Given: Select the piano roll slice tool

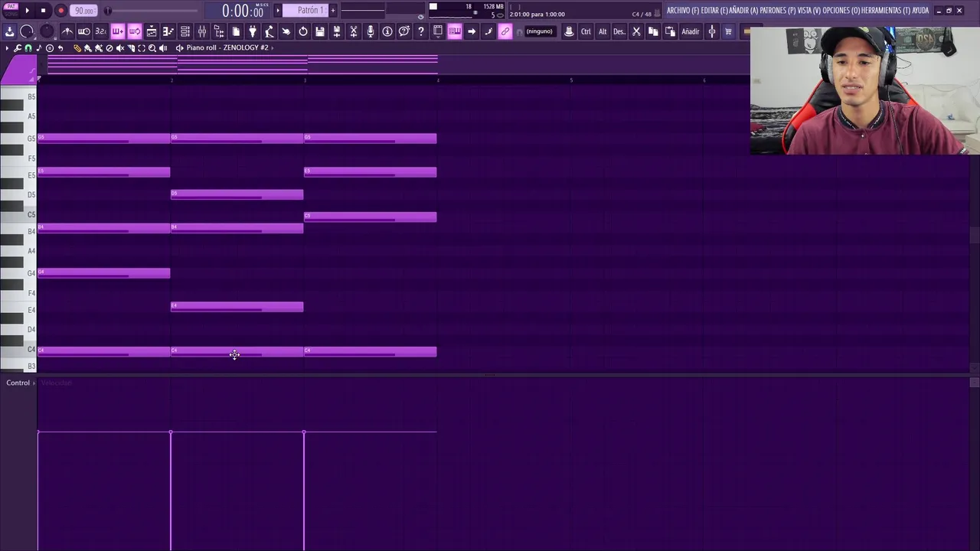Looking at the screenshot, I should point(131,48).
